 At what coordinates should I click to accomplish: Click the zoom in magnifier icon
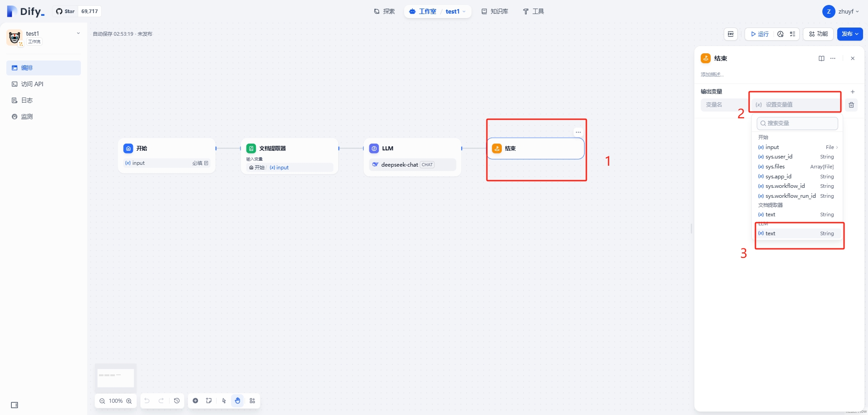(x=129, y=401)
